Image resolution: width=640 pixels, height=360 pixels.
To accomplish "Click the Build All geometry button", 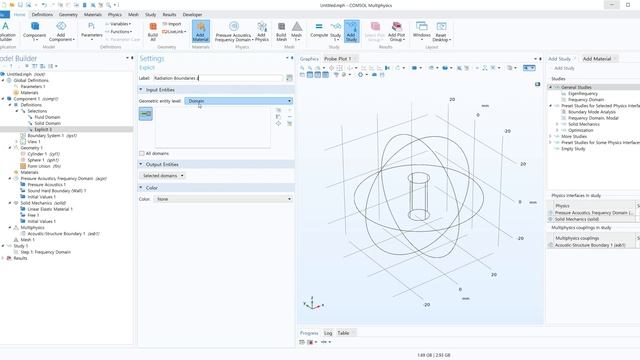I will (x=153, y=31).
